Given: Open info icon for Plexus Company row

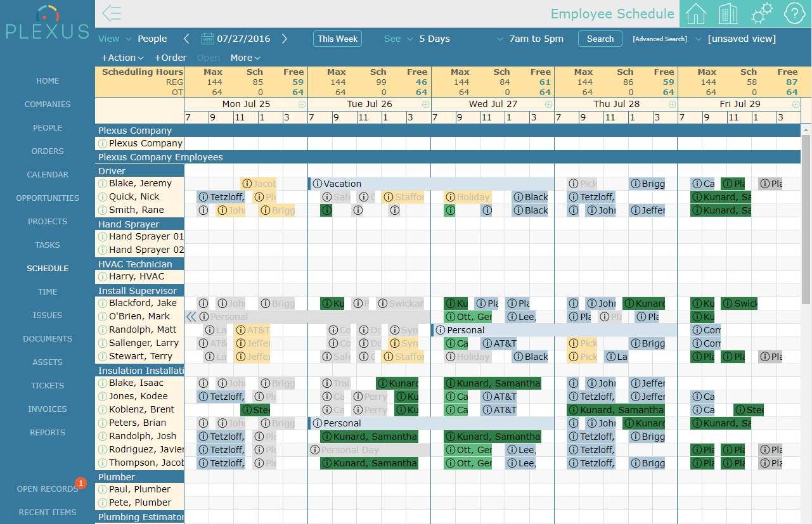Looking at the screenshot, I should (103, 143).
